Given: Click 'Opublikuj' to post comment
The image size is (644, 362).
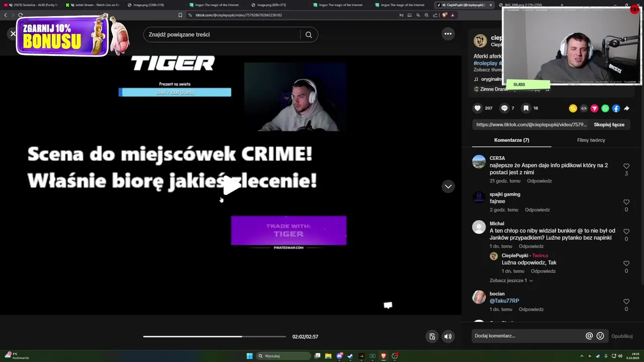Looking at the screenshot, I should click(x=622, y=336).
